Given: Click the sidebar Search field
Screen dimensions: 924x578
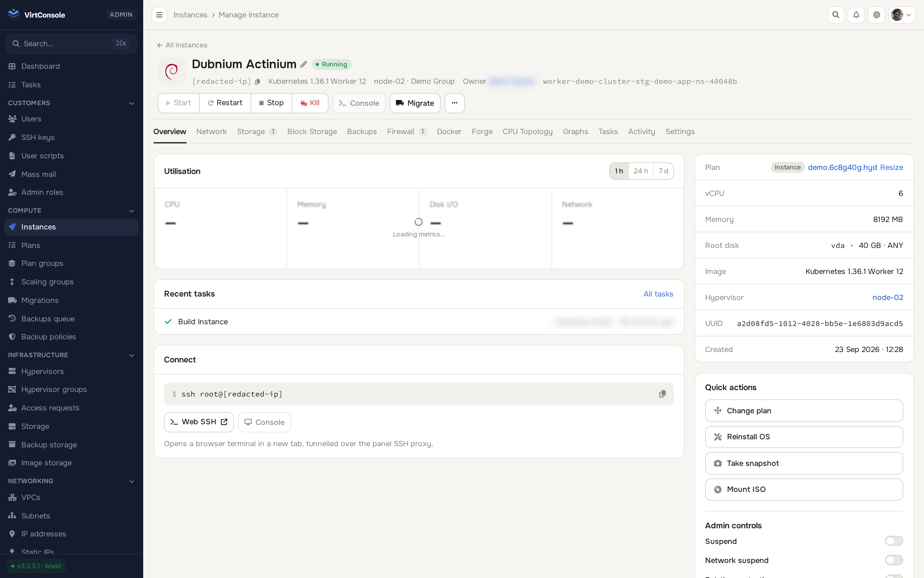Looking at the screenshot, I should coord(71,44).
